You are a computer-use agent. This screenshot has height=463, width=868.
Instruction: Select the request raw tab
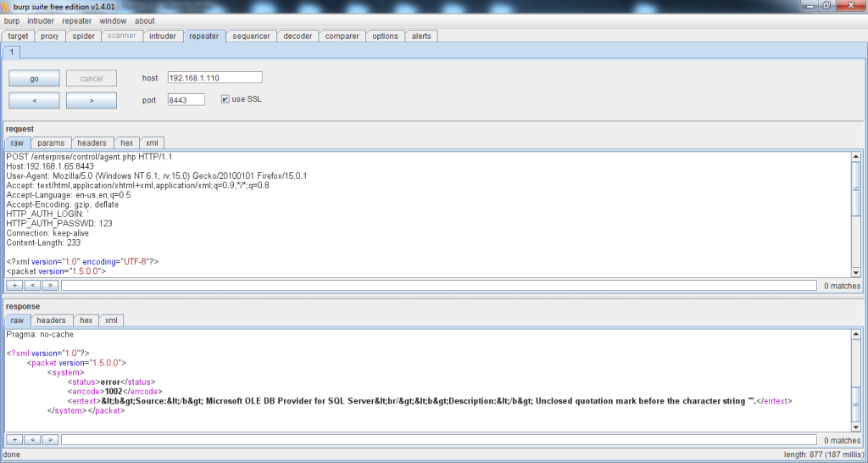pyautogui.click(x=17, y=143)
